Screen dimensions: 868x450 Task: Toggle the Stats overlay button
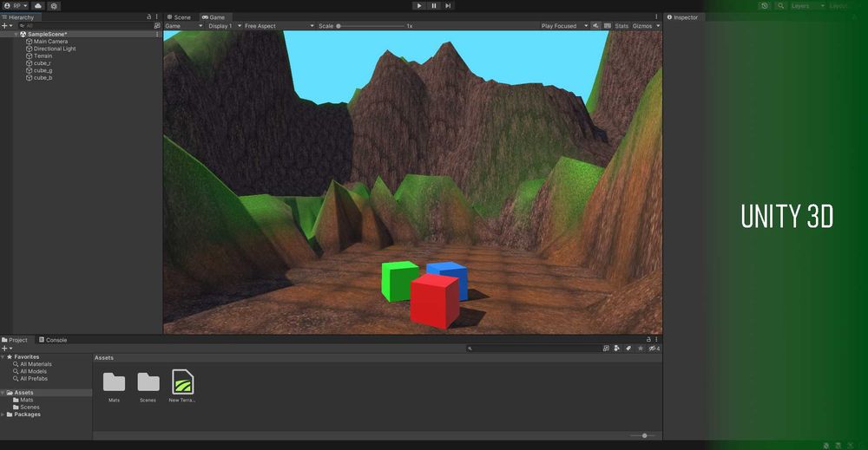(621, 26)
